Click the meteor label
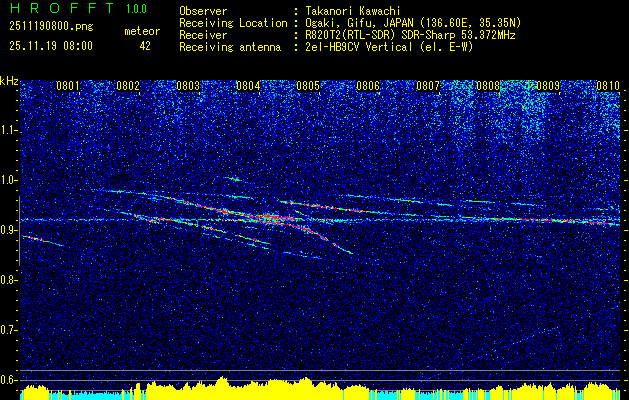629x400 pixels. coord(142,31)
